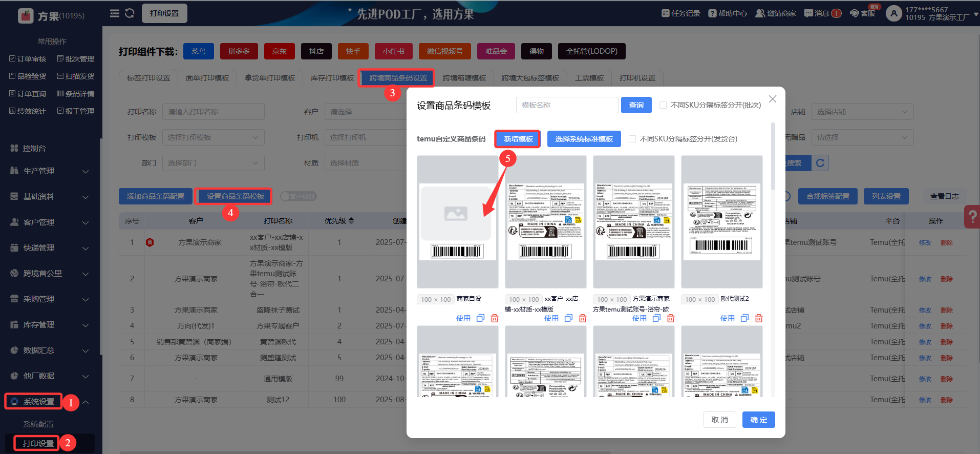Open 合规标签配置
980x454 pixels.
[x=828, y=196]
